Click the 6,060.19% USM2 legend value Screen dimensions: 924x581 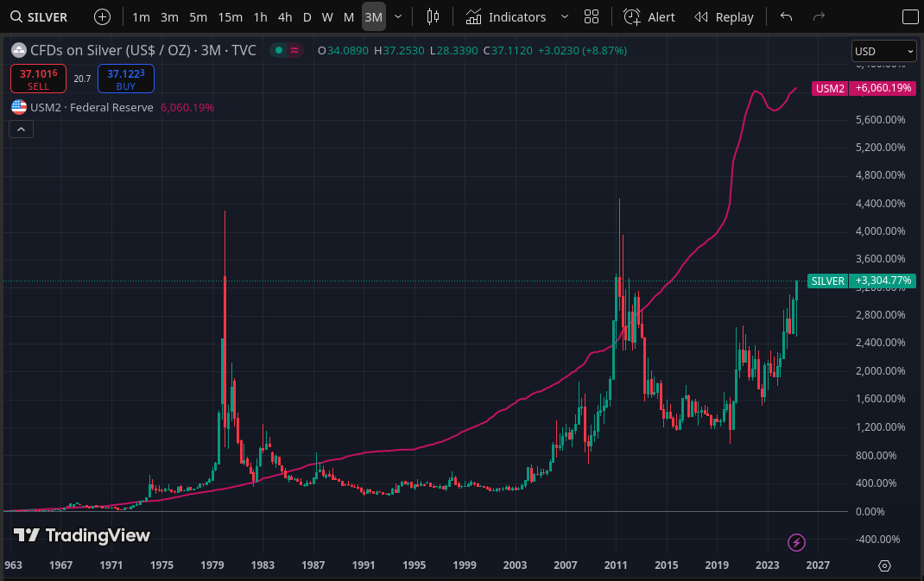187,108
